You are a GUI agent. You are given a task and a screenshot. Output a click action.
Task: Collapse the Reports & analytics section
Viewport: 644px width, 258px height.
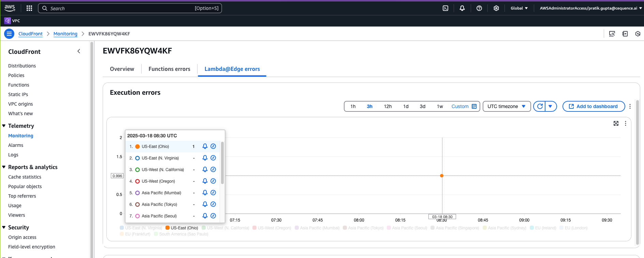(4, 167)
